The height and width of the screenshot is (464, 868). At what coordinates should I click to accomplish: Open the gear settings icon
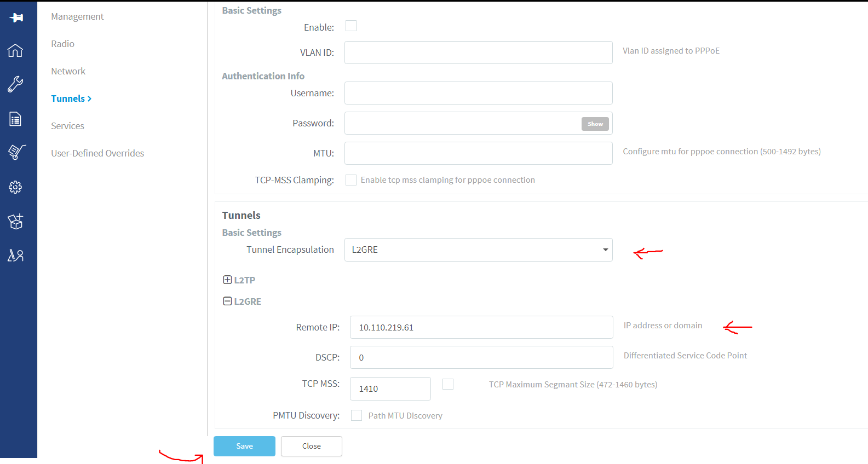point(15,187)
